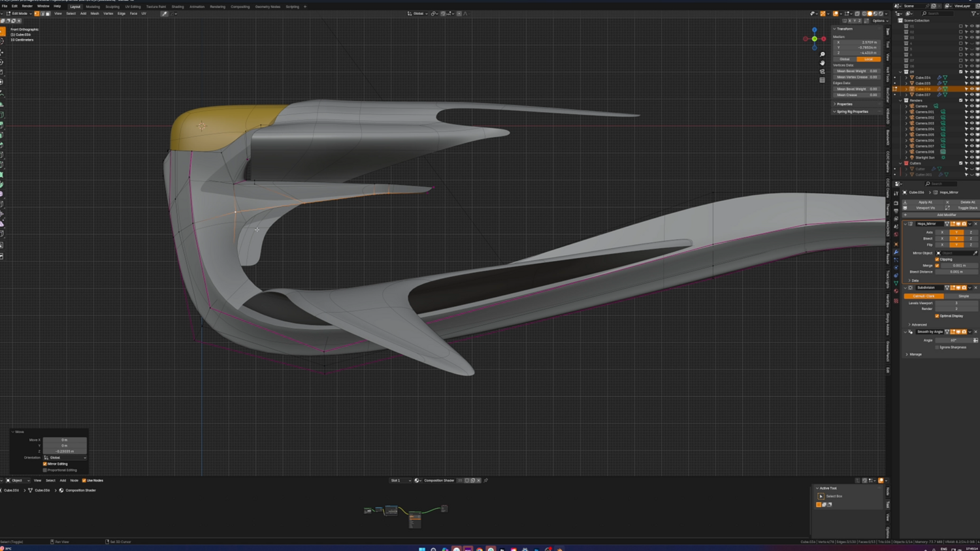Hide Starlight Sun with its eye icon
Viewport: 980px width, 551px height.
coord(972,157)
